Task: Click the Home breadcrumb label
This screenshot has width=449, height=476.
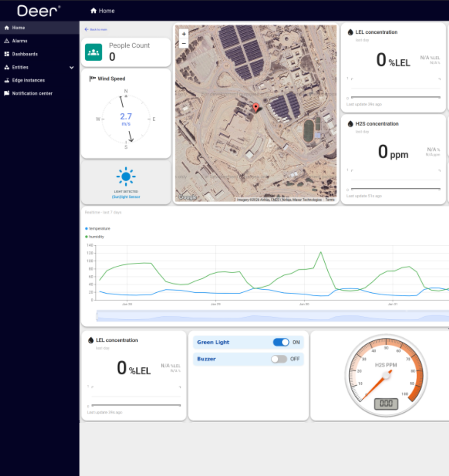Action: click(x=106, y=11)
